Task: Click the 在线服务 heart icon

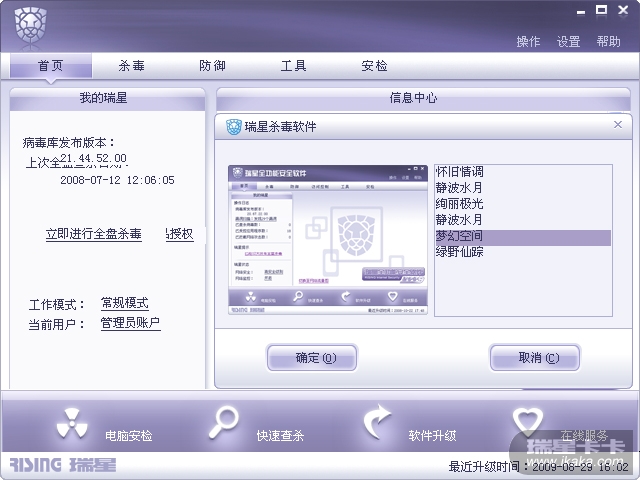Action: coord(527,422)
